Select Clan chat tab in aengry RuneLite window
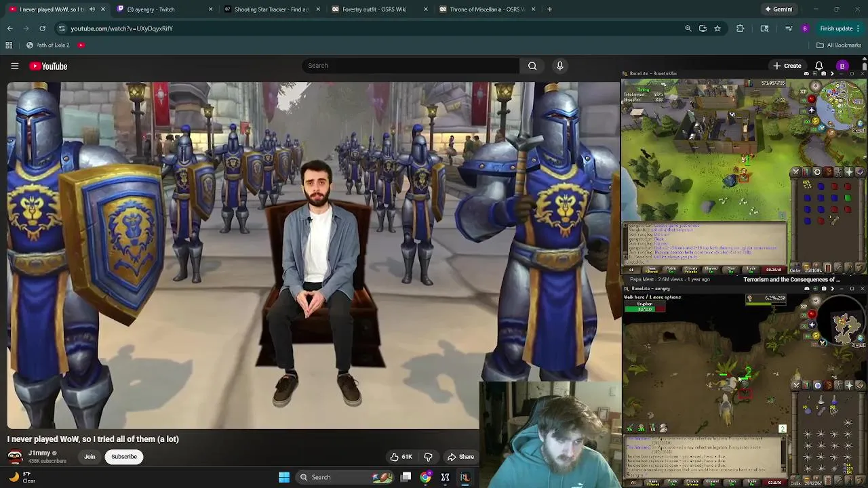The image size is (868, 488). (x=732, y=482)
